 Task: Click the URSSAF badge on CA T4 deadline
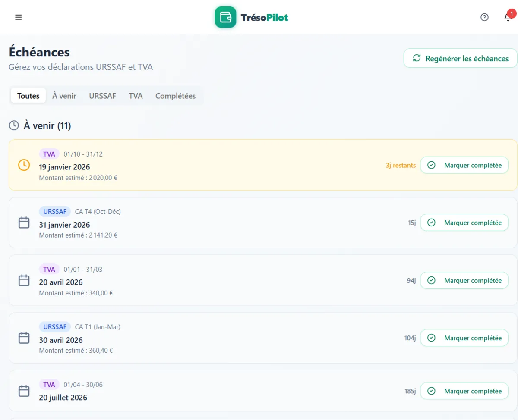tap(55, 212)
